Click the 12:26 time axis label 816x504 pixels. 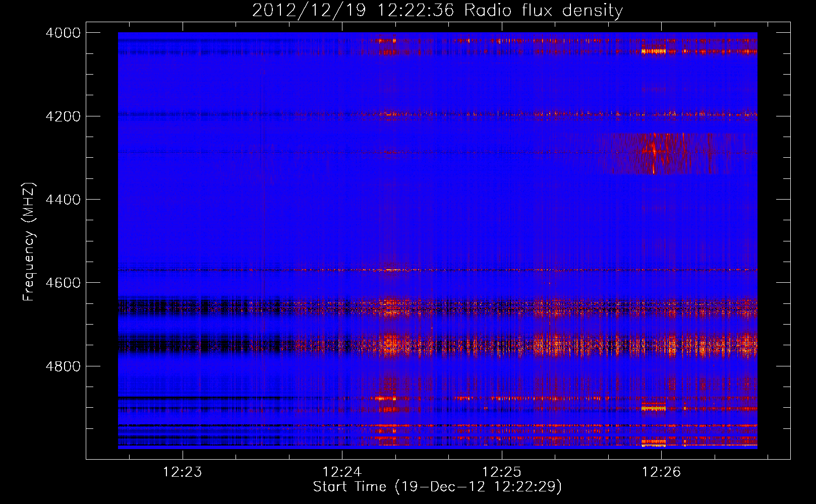click(x=661, y=472)
